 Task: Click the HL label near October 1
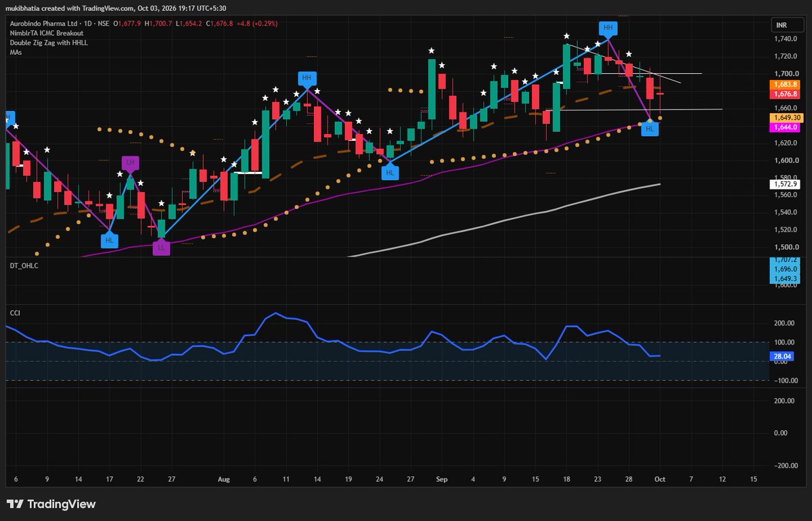click(x=650, y=129)
